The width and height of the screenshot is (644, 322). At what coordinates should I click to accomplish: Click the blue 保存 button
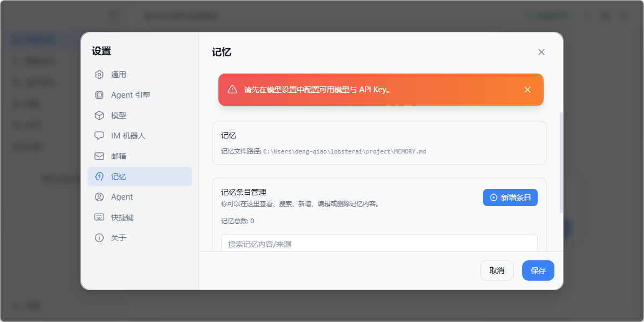(538, 270)
